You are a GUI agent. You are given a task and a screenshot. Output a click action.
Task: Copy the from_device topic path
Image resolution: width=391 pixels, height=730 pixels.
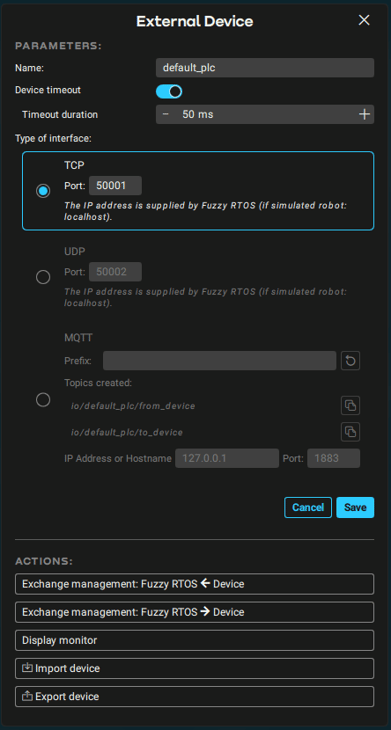coord(351,406)
